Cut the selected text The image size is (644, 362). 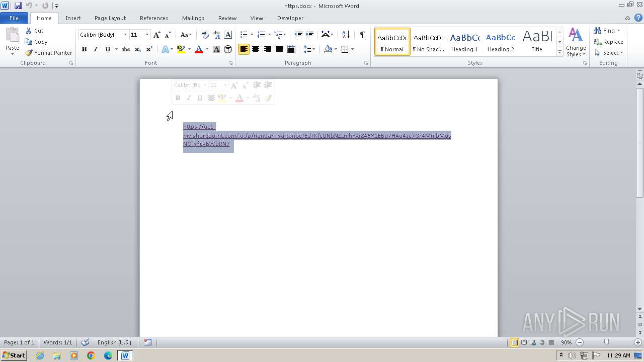click(x=35, y=31)
